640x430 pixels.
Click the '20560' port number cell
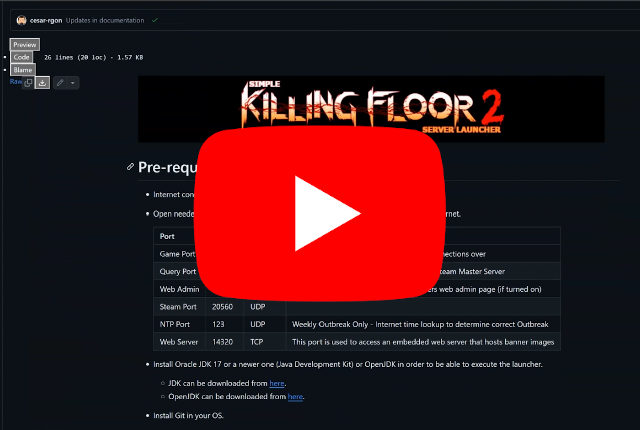pyautogui.click(x=224, y=306)
